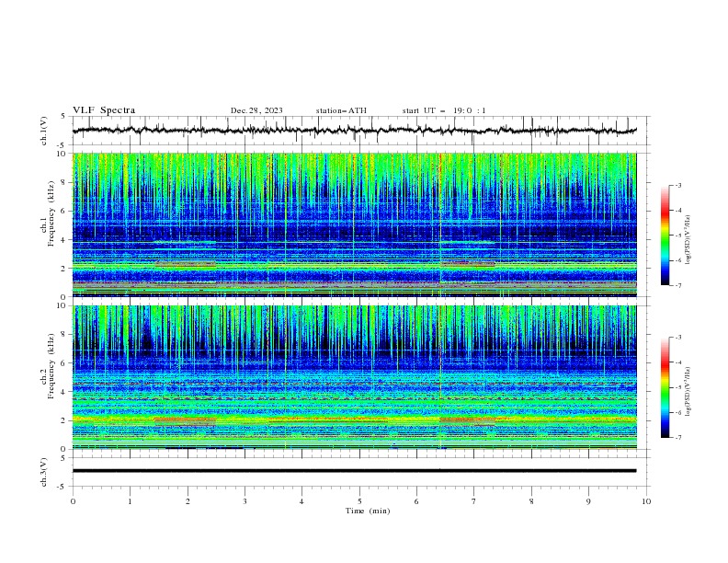The height and width of the screenshot is (563, 728).
Task: Click the log(PSD) label beside ch.2 colorbar
Action: tap(688, 392)
